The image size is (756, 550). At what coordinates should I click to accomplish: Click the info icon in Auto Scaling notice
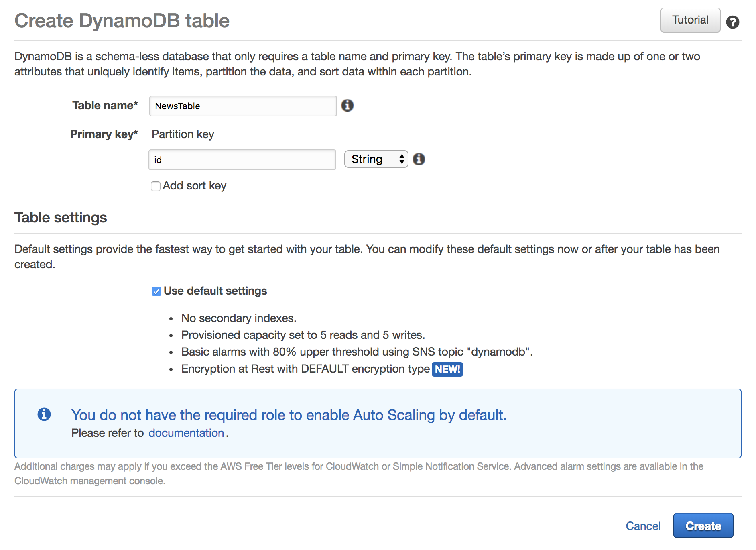tap(44, 414)
